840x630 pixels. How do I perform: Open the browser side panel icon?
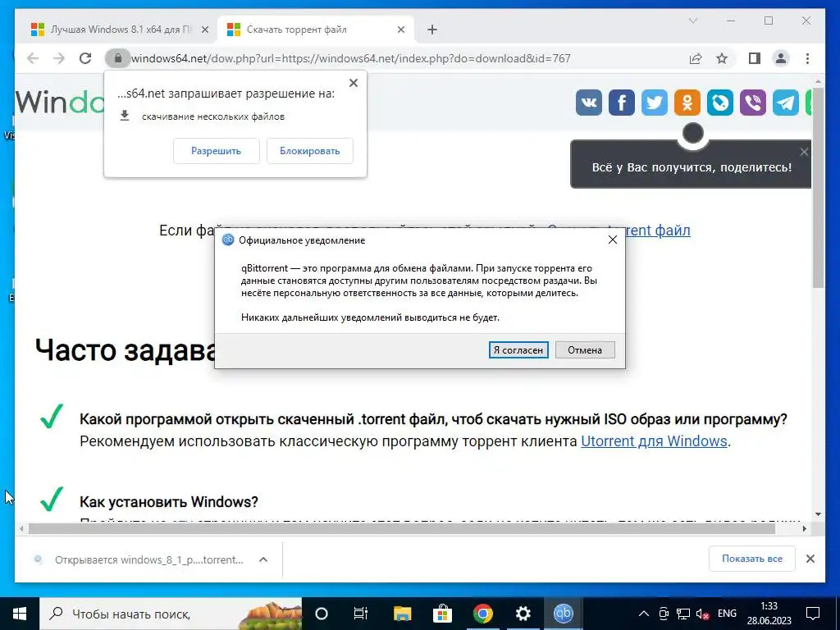755,58
